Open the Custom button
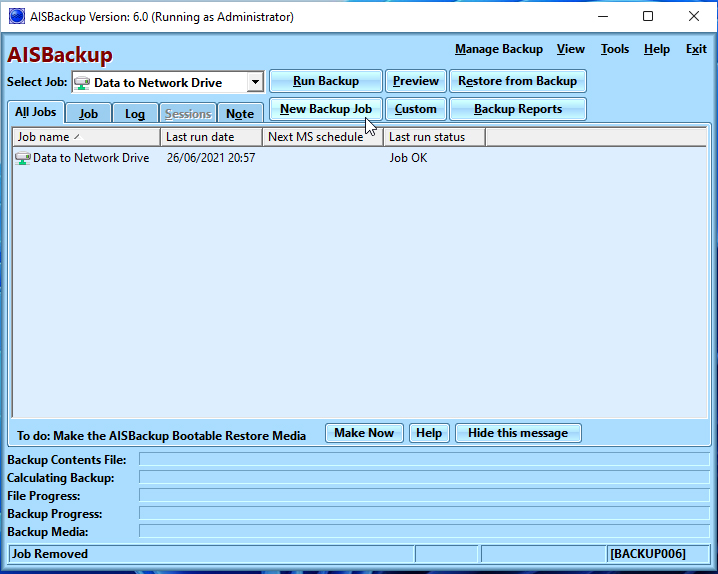Viewport: 718px width, 574px height. point(415,109)
